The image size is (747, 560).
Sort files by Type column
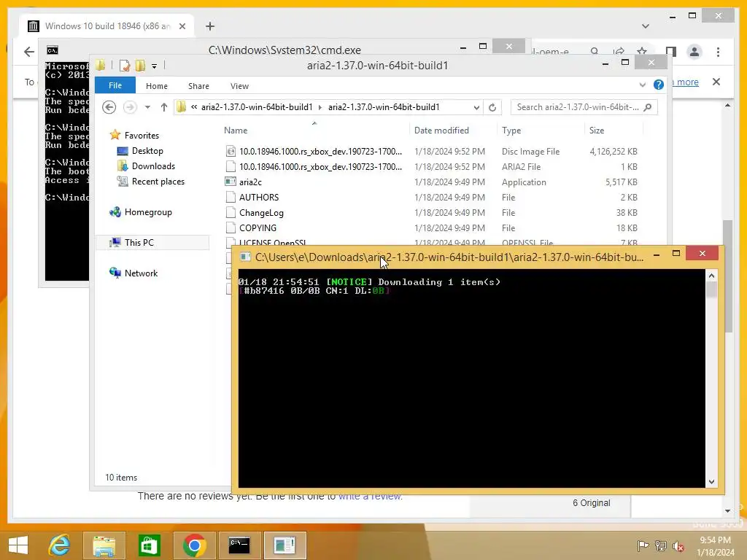tap(541, 130)
